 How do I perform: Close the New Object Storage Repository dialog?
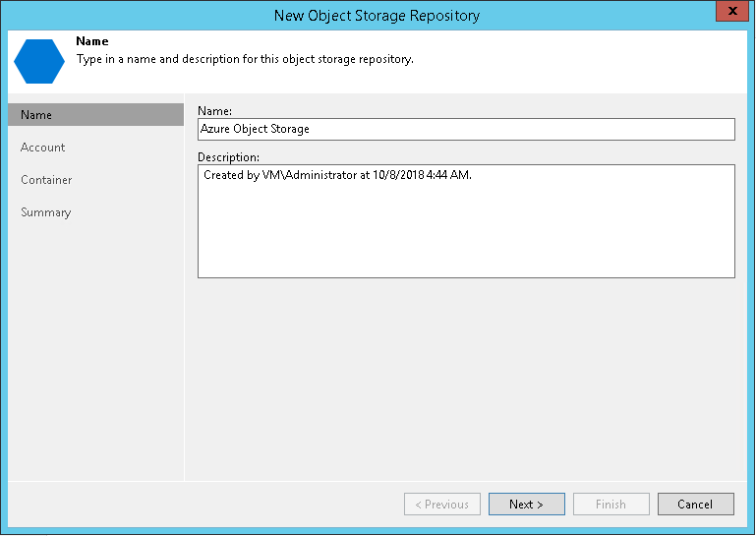[727, 14]
